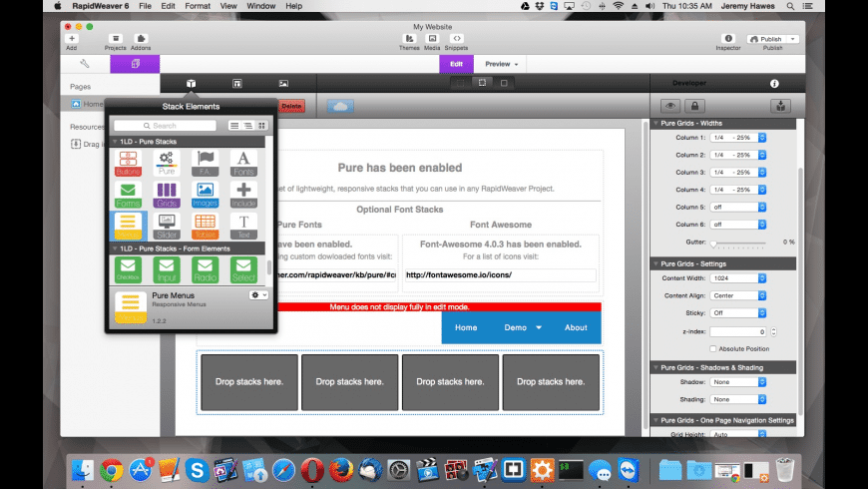868x489 pixels.
Task: Switch stack list to grid view
Action: 261,126
